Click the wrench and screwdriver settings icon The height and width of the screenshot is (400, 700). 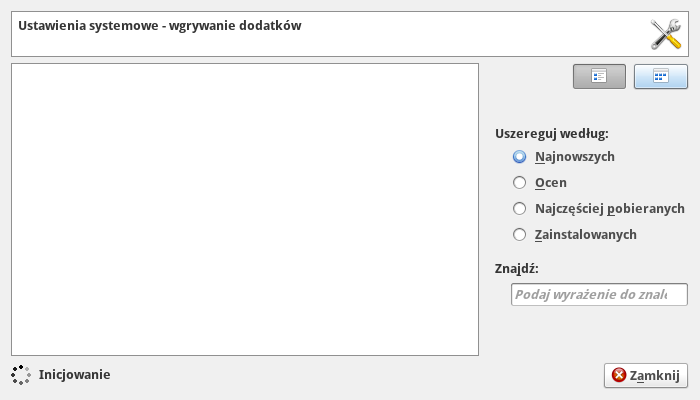[666, 34]
